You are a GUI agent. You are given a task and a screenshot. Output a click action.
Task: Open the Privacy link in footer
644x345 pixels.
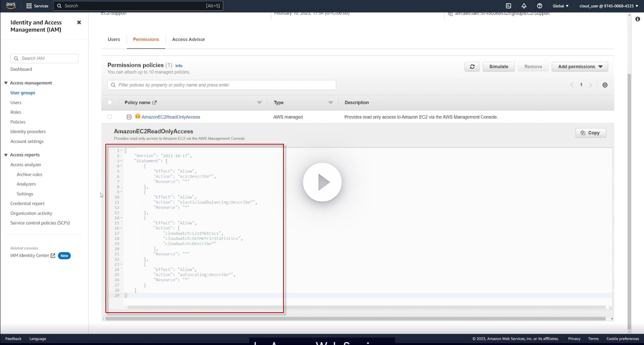pyautogui.click(x=574, y=339)
